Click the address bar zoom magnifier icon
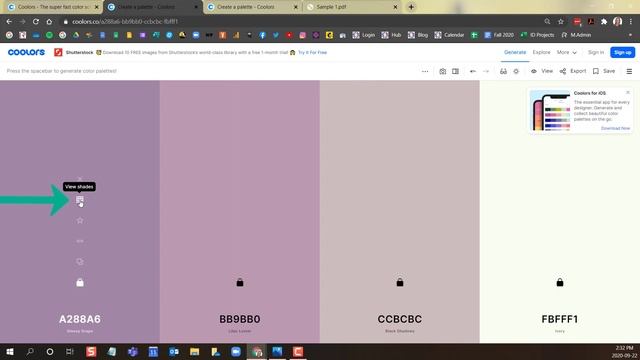 pos(547,22)
